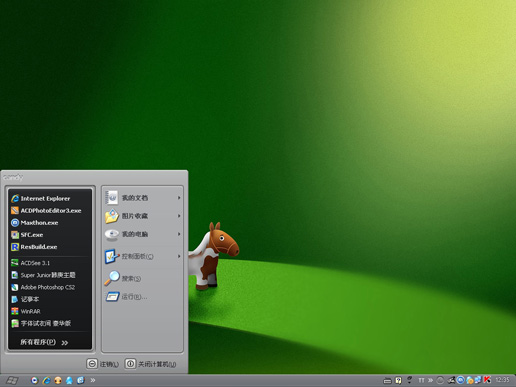This screenshot has width=516, height=387.
Task: Show hidden quick launch items chevron
Action: [x=93, y=380]
